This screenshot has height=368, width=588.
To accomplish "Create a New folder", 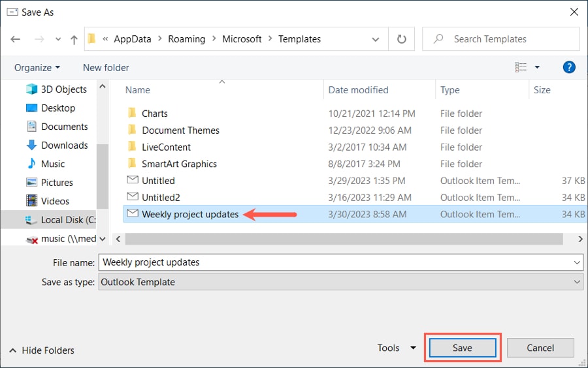I will point(106,68).
